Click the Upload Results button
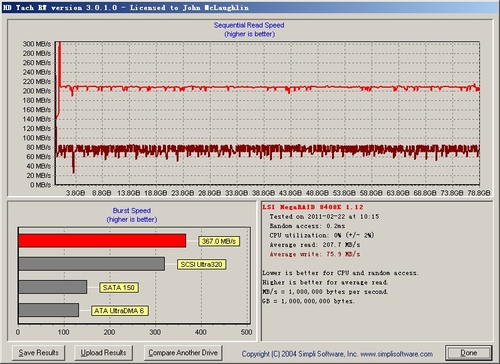 click(103, 353)
